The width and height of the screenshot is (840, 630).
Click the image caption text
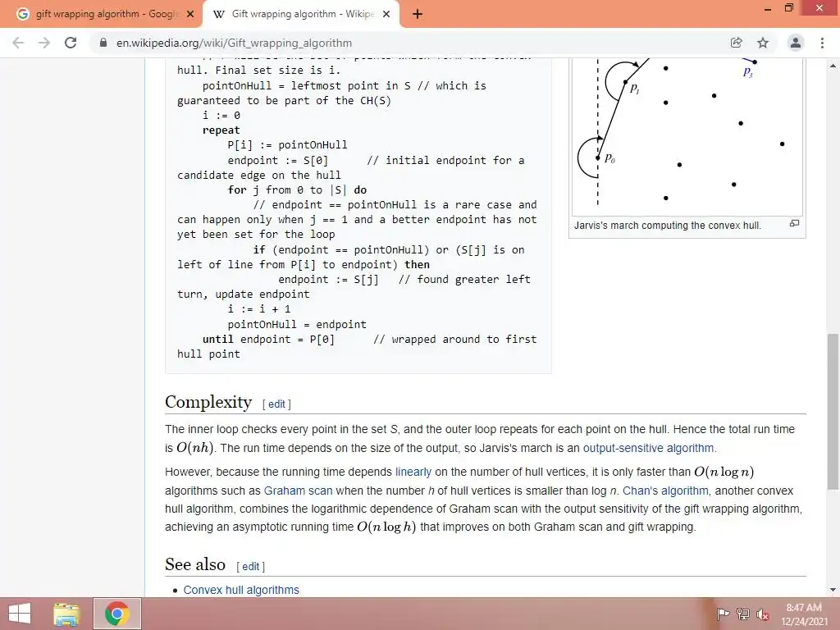[x=668, y=226]
